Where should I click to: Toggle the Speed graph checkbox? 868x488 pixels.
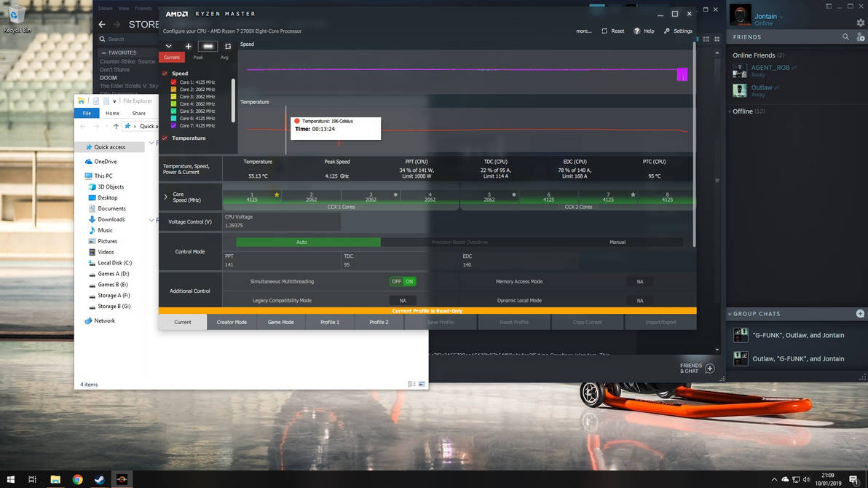click(x=165, y=74)
